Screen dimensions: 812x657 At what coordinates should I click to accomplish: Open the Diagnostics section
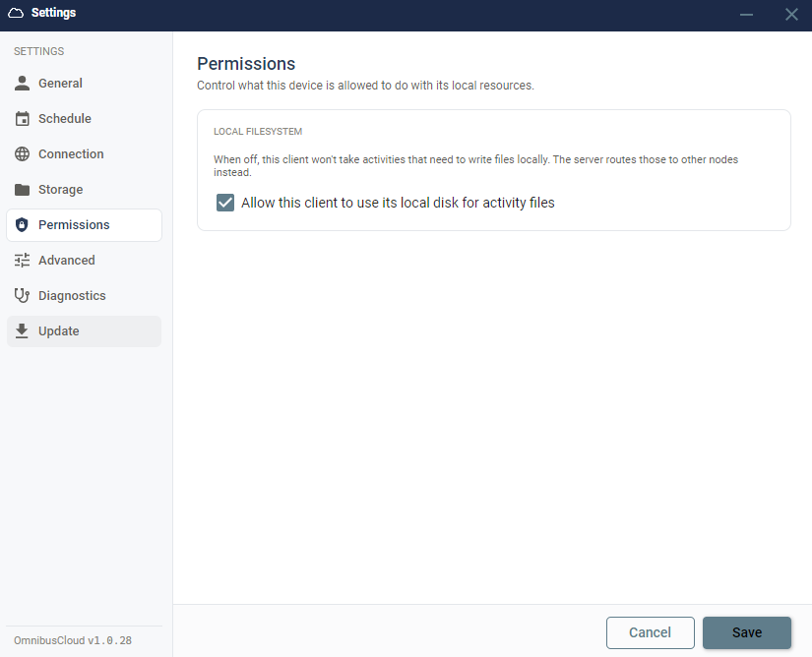pos(84,295)
